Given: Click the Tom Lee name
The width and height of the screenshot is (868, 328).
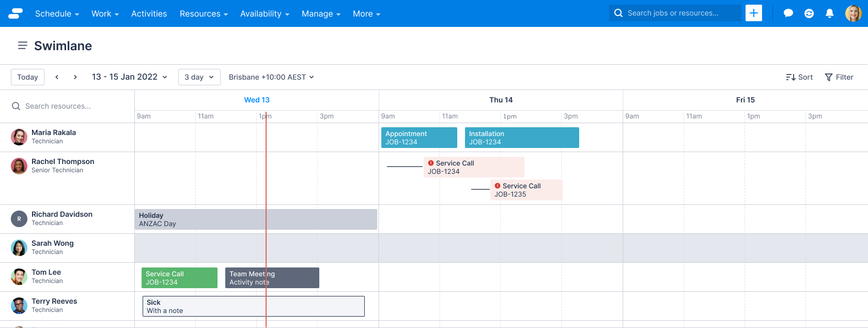Looking at the screenshot, I should (x=46, y=272).
